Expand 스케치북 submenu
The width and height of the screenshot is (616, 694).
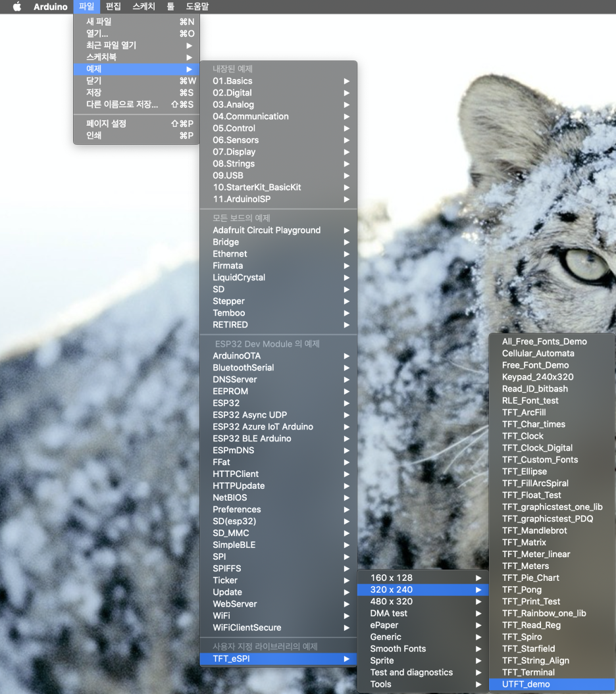point(136,57)
